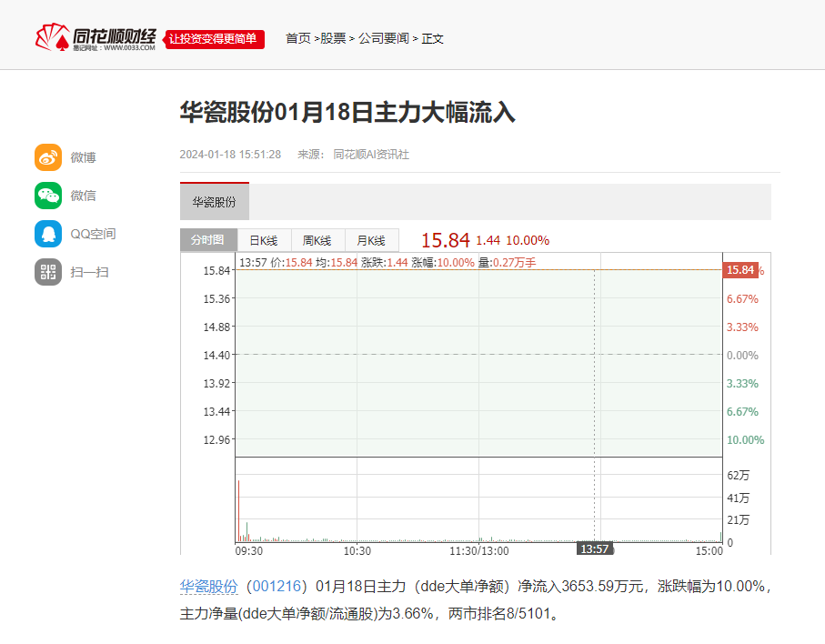This screenshot has height=644, width=825.
Task: Switch to the 周K线 chart tab
Action: coord(317,240)
